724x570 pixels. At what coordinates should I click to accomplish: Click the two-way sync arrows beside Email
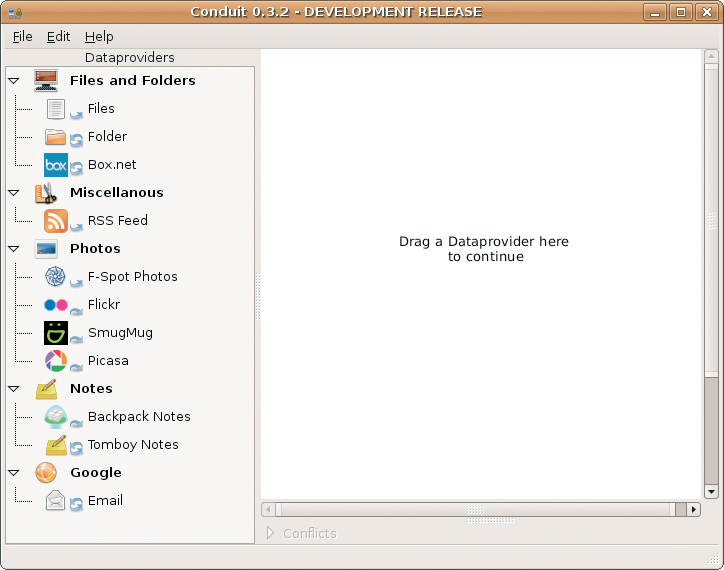(x=76, y=504)
